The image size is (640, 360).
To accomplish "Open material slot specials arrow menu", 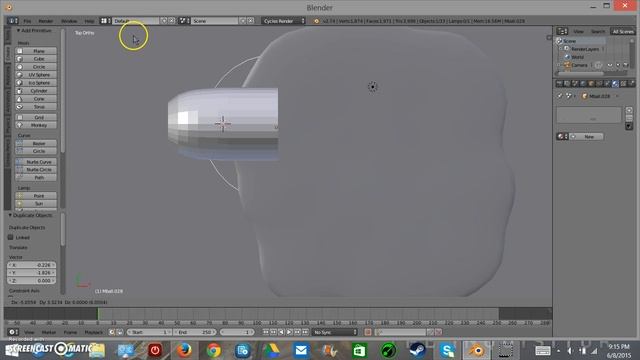I will tap(629, 126).
